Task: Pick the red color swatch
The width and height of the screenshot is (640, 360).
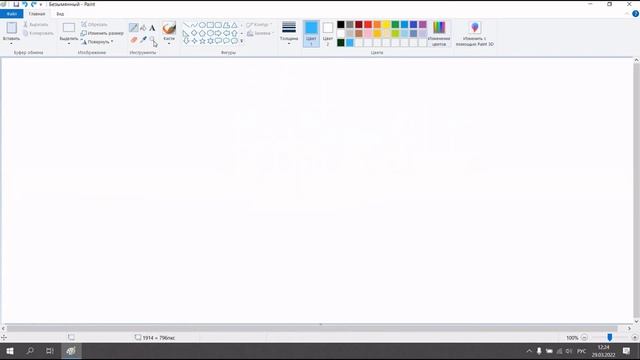Action: click(x=368, y=24)
